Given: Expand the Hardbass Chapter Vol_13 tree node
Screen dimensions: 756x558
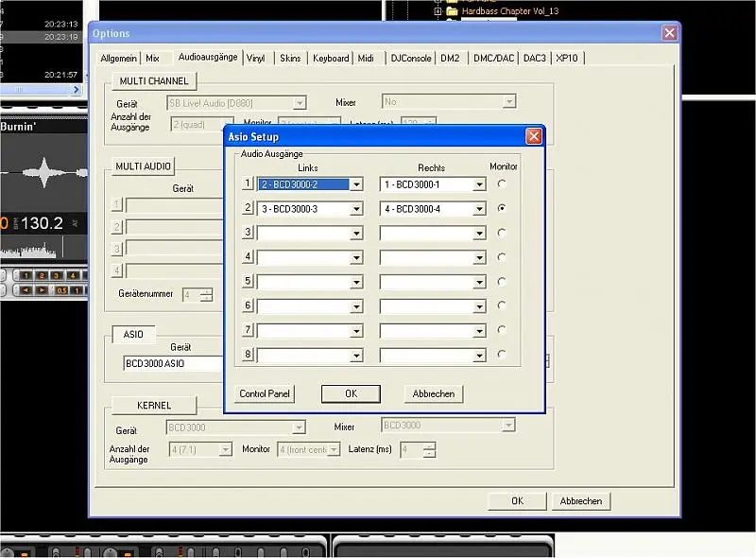Looking at the screenshot, I should point(438,11).
